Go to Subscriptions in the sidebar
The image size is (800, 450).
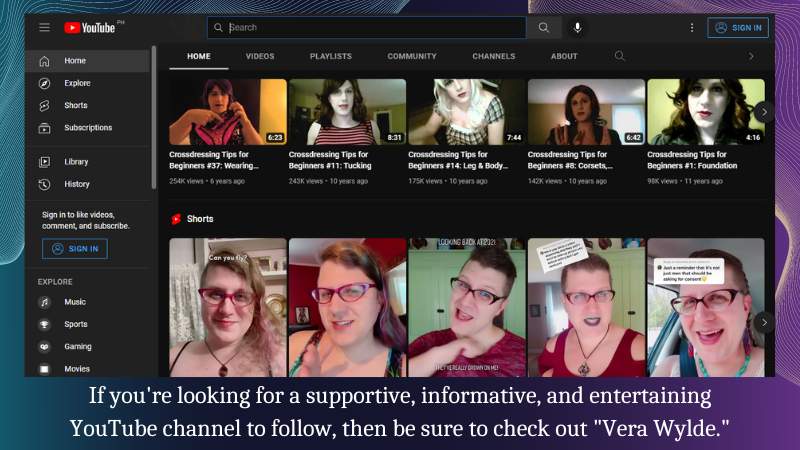(x=87, y=128)
